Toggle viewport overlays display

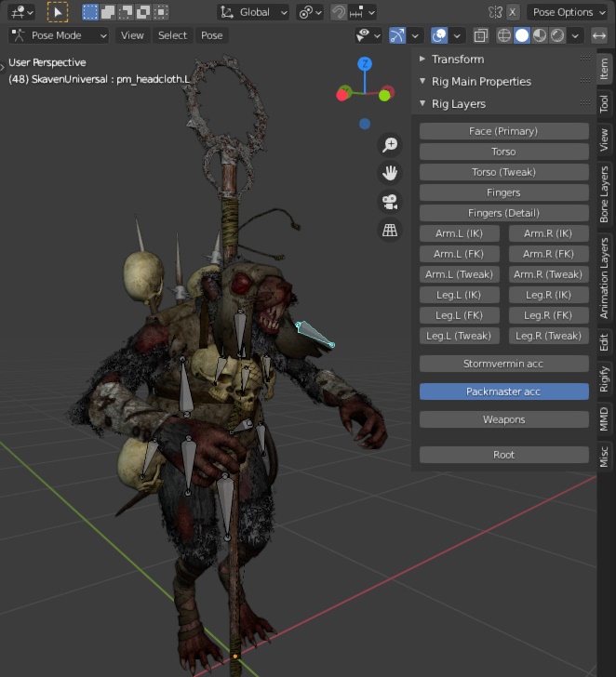click(x=439, y=35)
